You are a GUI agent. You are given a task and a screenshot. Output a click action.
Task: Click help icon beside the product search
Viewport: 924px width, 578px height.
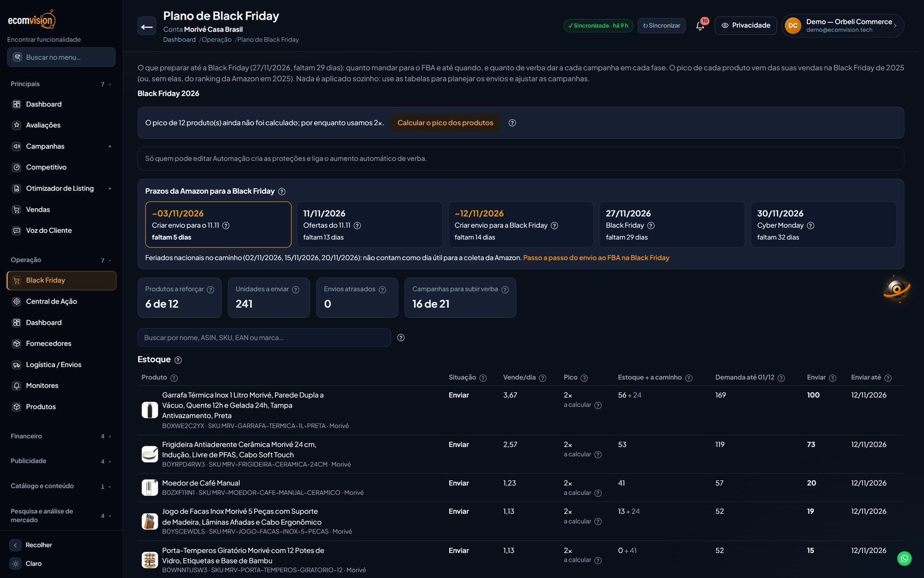(401, 338)
